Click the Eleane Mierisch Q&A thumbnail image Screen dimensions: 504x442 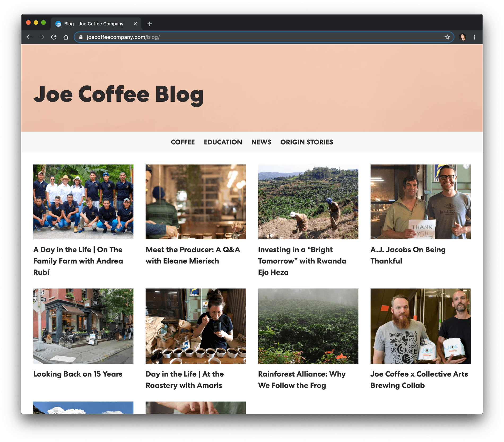[x=195, y=202]
